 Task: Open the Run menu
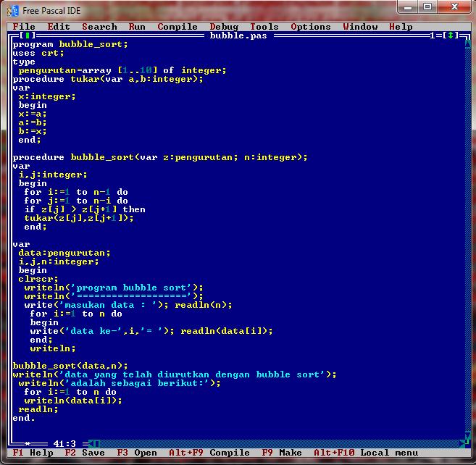(x=137, y=27)
